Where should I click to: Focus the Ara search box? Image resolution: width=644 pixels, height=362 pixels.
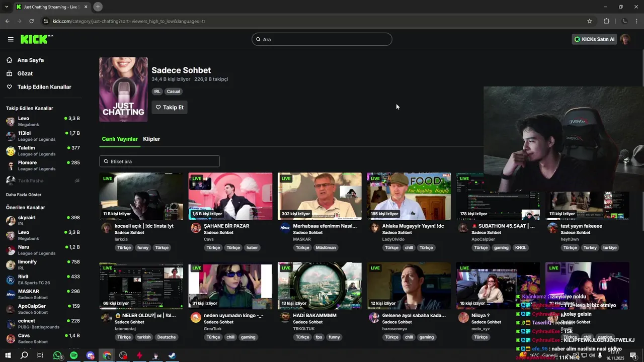point(322,39)
